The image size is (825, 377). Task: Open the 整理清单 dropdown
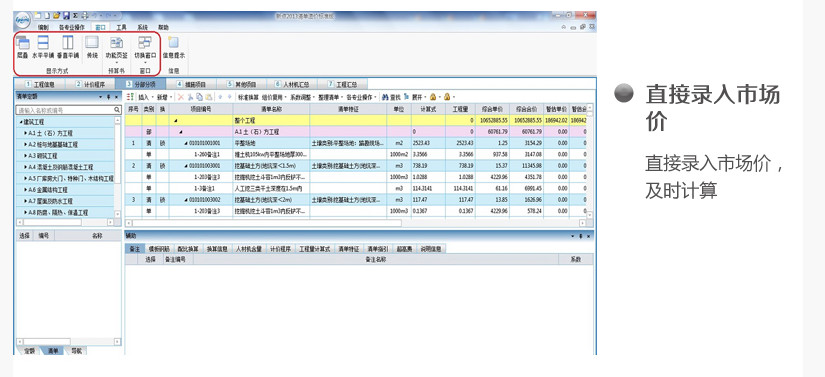click(x=330, y=97)
